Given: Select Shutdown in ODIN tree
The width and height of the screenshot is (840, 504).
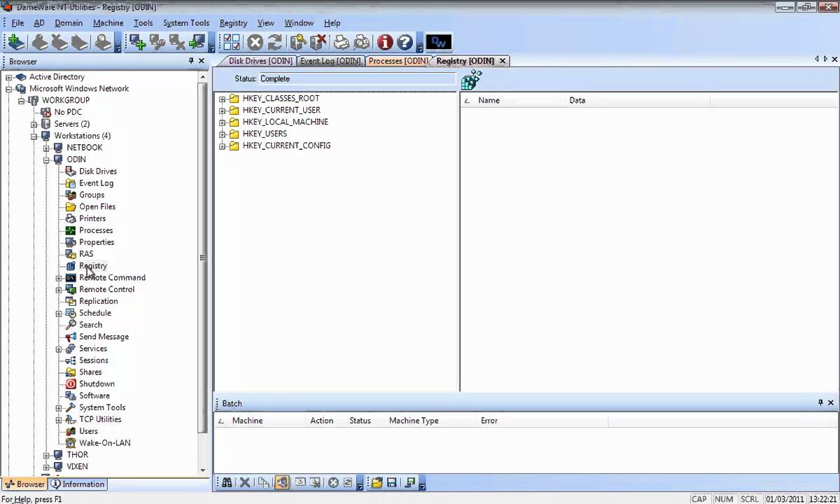Looking at the screenshot, I should click(97, 384).
